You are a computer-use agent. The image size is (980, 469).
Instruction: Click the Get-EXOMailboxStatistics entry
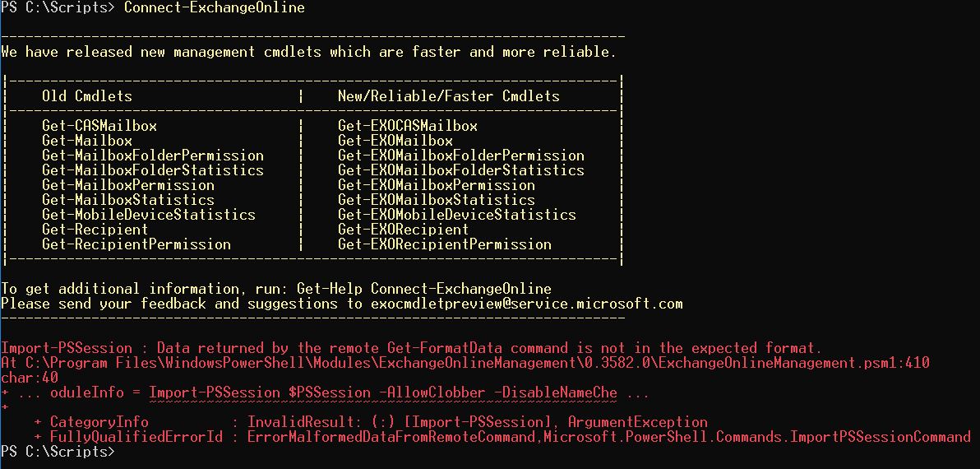[x=437, y=200]
